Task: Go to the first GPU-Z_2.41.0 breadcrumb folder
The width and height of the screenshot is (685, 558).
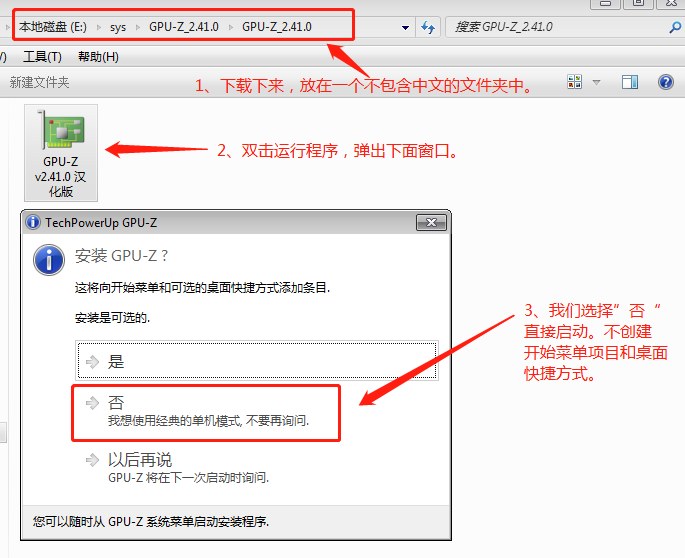Action: pyautogui.click(x=183, y=27)
